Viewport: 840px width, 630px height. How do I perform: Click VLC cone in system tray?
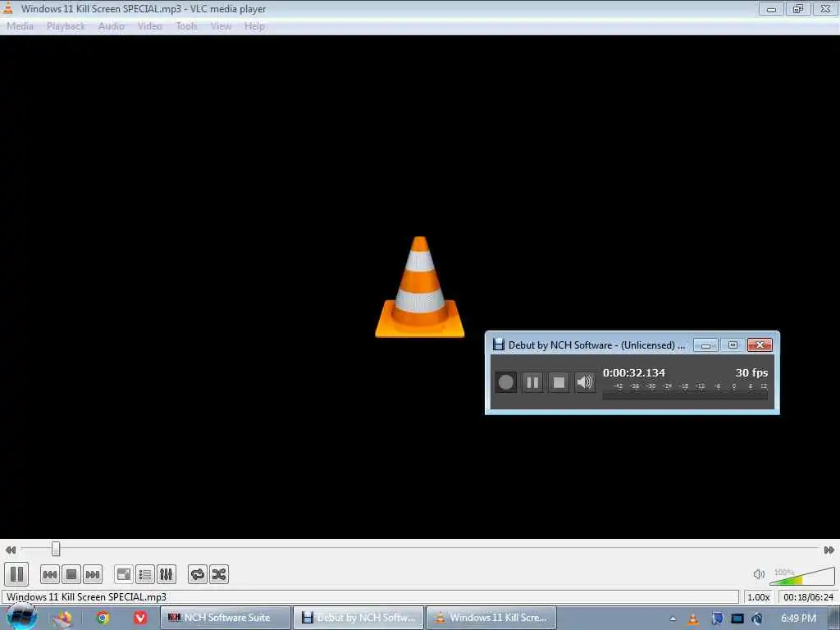tap(693, 619)
